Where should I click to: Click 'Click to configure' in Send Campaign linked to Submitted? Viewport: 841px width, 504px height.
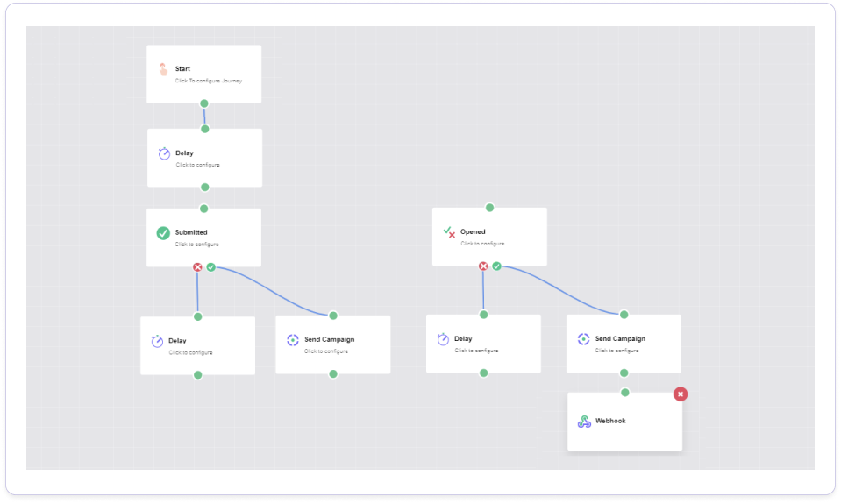coord(326,352)
